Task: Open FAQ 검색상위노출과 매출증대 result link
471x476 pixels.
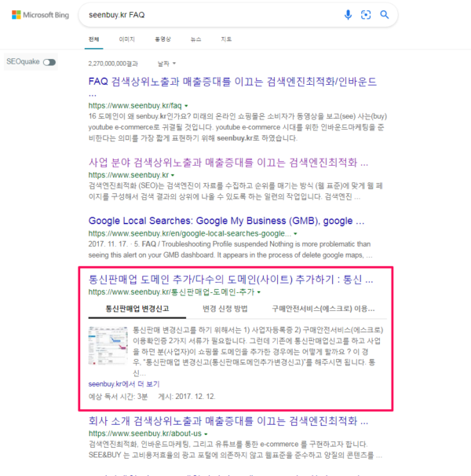Action: [232, 82]
